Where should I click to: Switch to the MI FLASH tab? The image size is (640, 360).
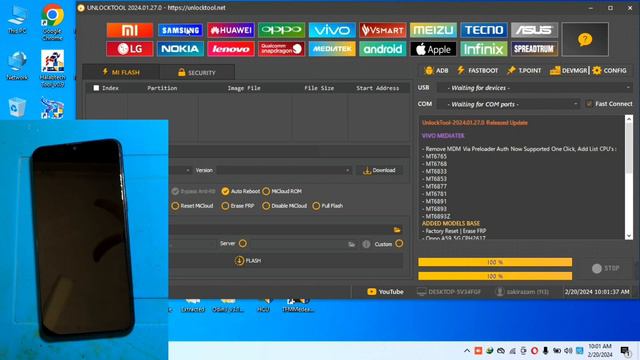(x=121, y=72)
